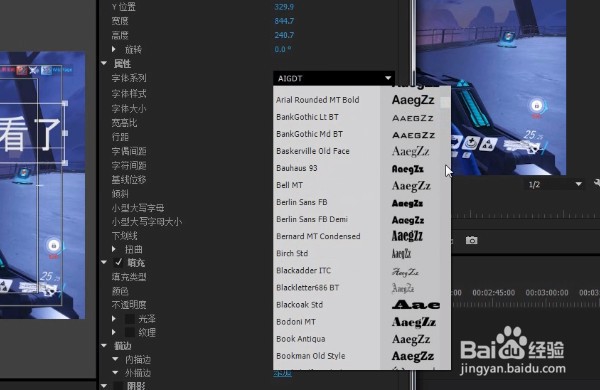This screenshot has height=390, width=600.
Task: Select Blackadder ITC font
Action: (x=303, y=271)
